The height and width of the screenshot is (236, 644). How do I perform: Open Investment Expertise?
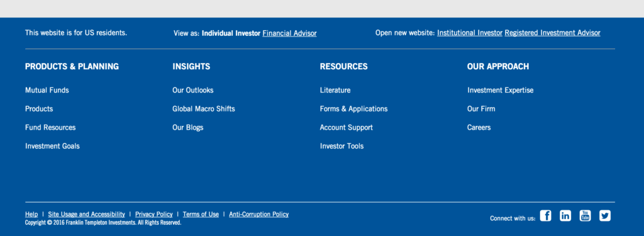click(500, 90)
